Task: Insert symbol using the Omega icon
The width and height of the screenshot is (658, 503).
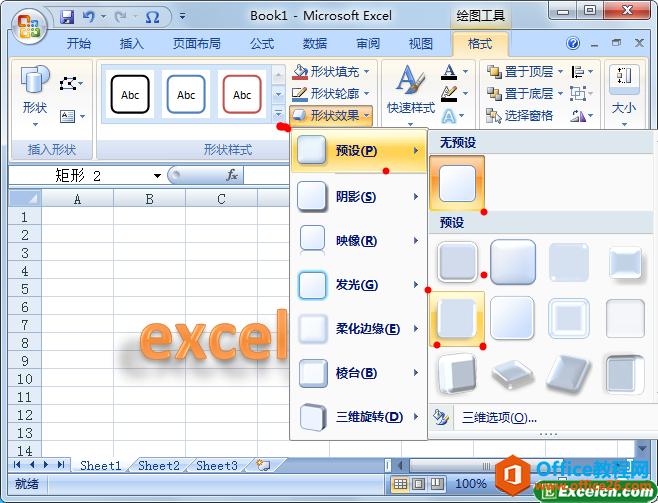Action: click(152, 17)
